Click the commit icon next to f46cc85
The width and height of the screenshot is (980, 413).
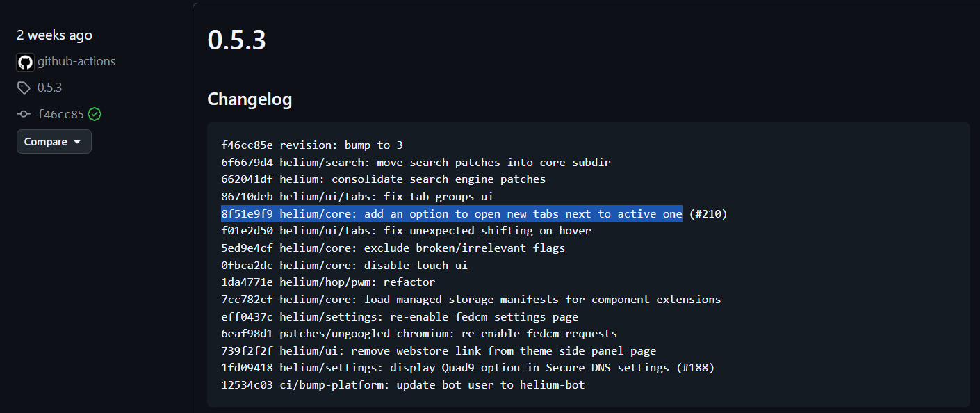[24, 114]
